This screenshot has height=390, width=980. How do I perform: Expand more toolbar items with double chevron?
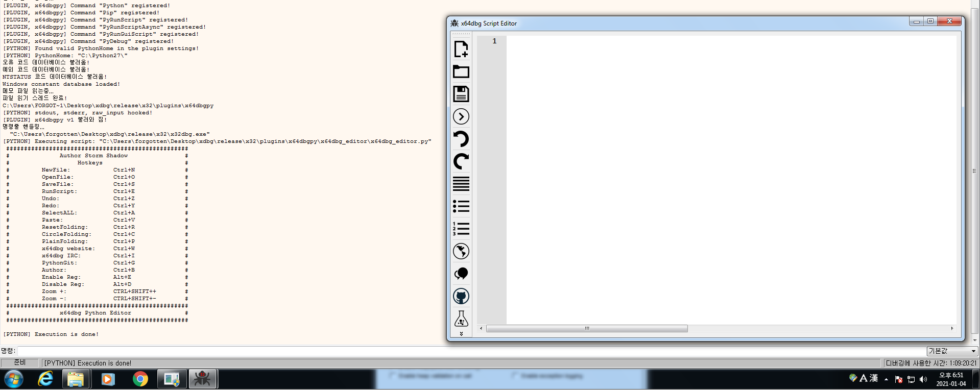(461, 333)
